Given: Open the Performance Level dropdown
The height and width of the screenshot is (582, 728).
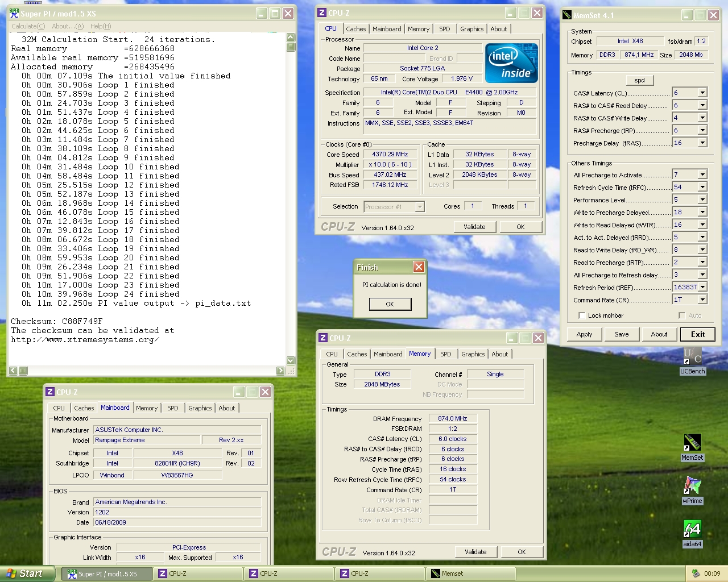Looking at the screenshot, I should (x=702, y=199).
